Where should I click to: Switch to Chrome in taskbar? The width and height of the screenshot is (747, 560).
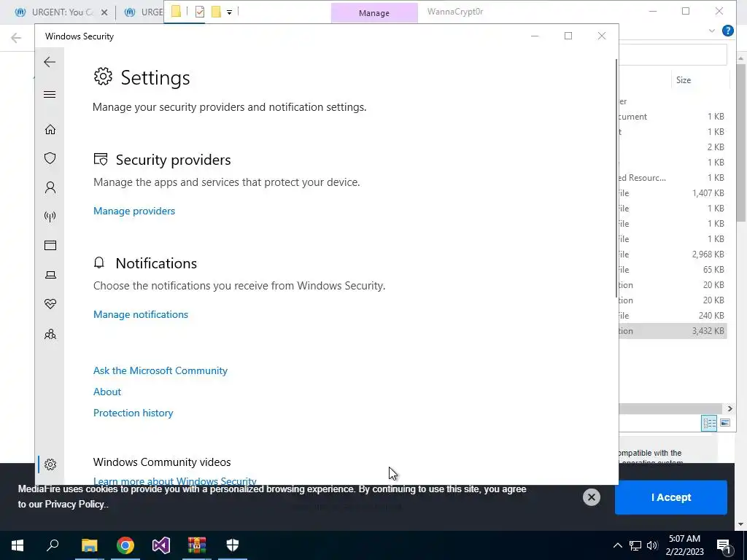pos(125,545)
